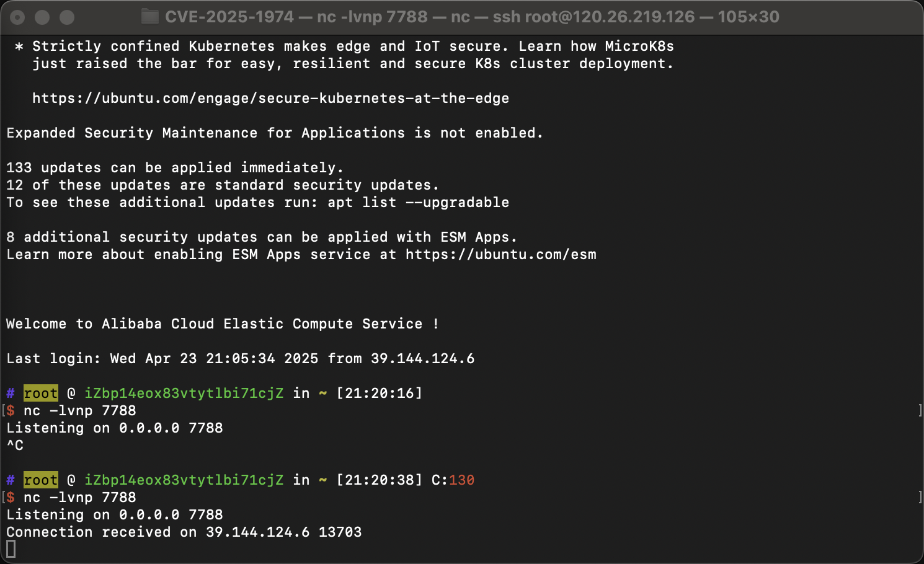Click the red exit code 130
Screen dimensions: 924x564
click(x=462, y=480)
